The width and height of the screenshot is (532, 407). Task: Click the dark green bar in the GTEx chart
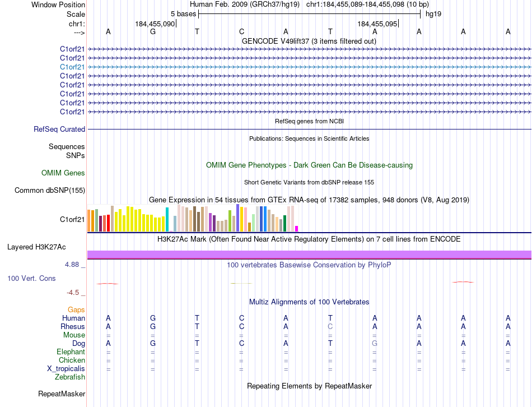coord(284,224)
